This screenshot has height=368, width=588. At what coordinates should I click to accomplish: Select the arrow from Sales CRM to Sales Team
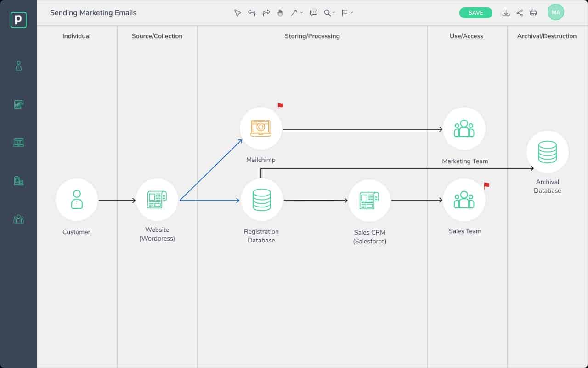coord(417,200)
